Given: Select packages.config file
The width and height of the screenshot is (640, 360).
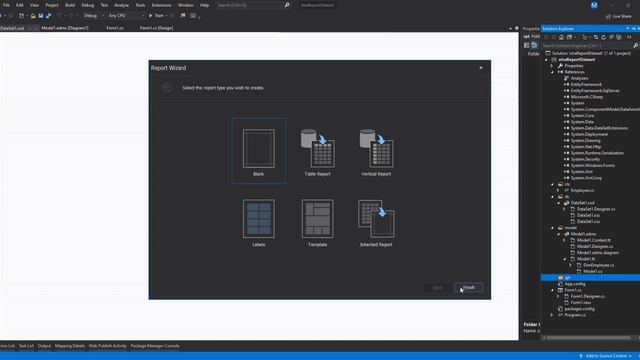Looking at the screenshot, I should click(x=579, y=309).
